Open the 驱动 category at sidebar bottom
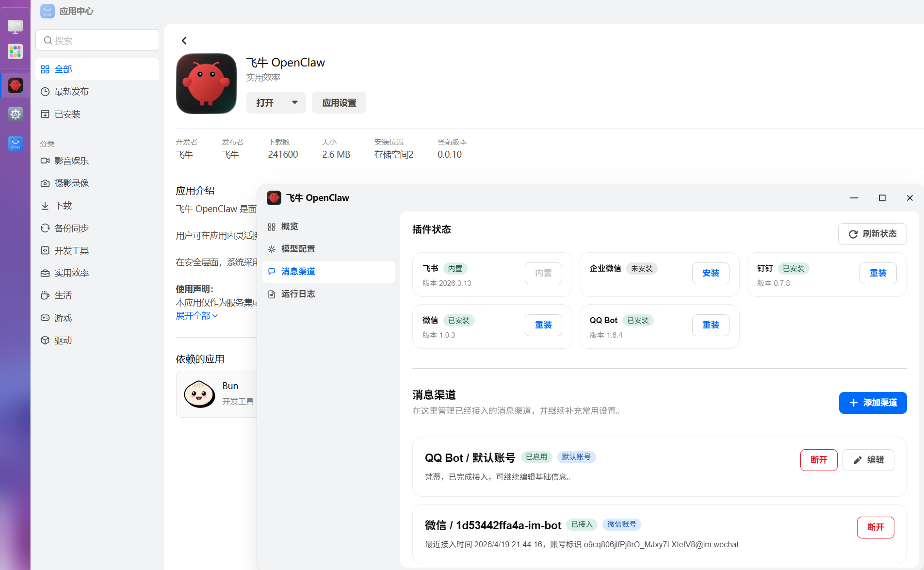This screenshot has height=570, width=924. tap(63, 340)
